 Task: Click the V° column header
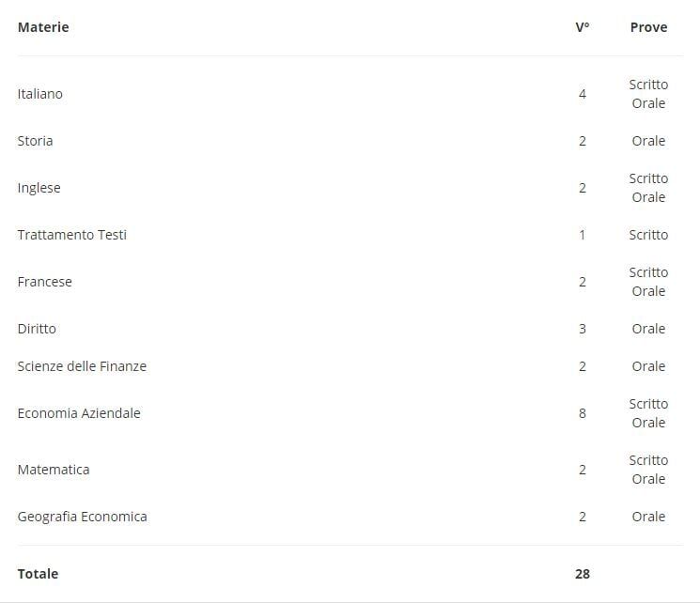pyautogui.click(x=583, y=27)
